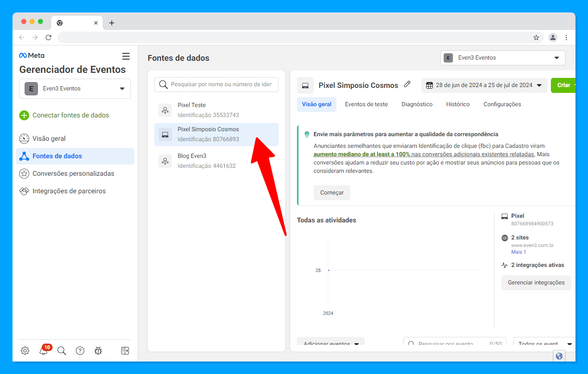Click the Pixel Teste source icon
The image size is (588, 374).
click(165, 110)
